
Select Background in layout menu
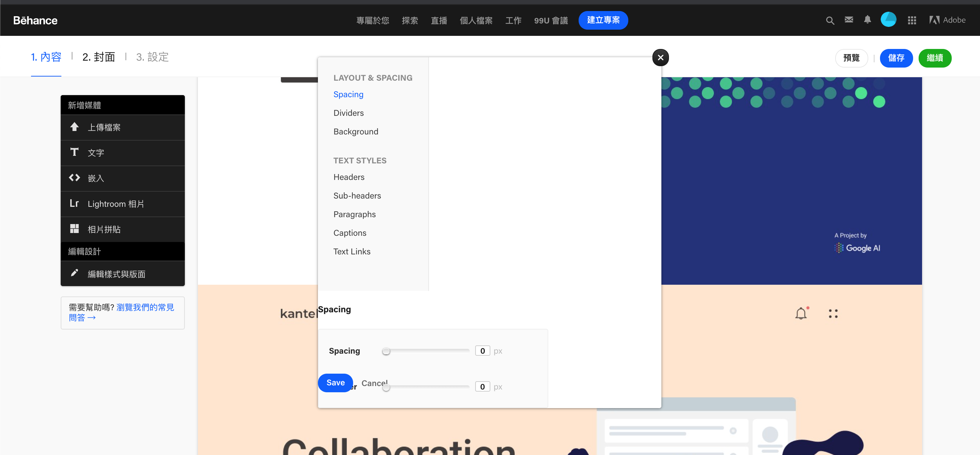356,132
